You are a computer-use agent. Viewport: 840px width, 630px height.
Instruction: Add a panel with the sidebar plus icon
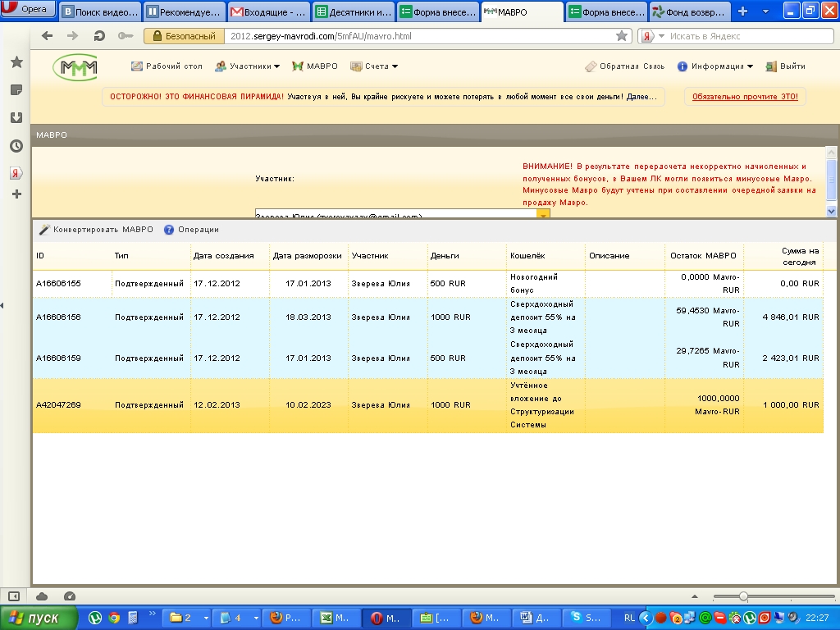click(16, 194)
